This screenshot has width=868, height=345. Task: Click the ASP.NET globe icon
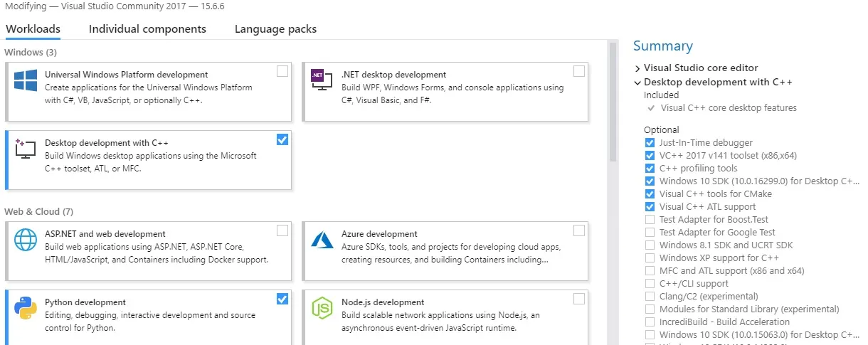[x=26, y=240]
